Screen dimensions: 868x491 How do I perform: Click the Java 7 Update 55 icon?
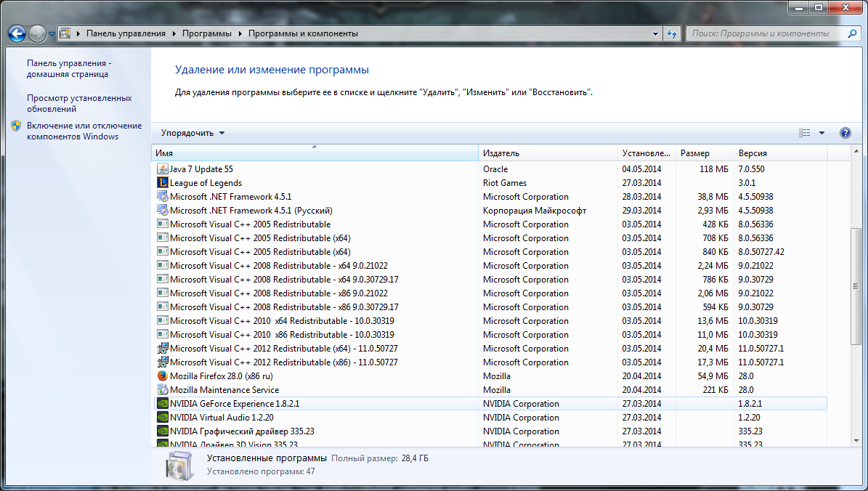(162, 169)
